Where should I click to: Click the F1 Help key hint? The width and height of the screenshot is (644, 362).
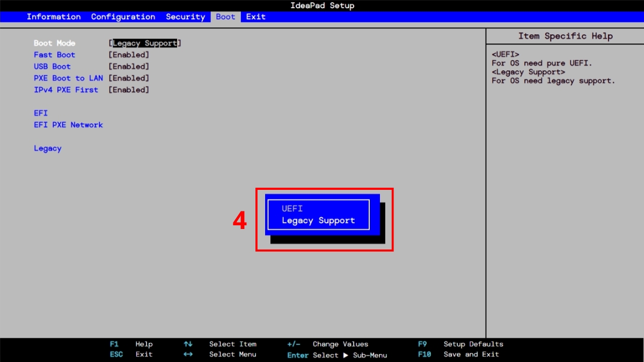tap(131, 344)
